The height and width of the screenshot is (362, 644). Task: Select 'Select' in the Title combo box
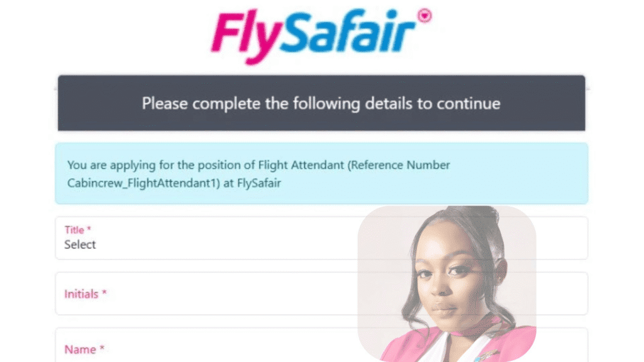pos(80,245)
